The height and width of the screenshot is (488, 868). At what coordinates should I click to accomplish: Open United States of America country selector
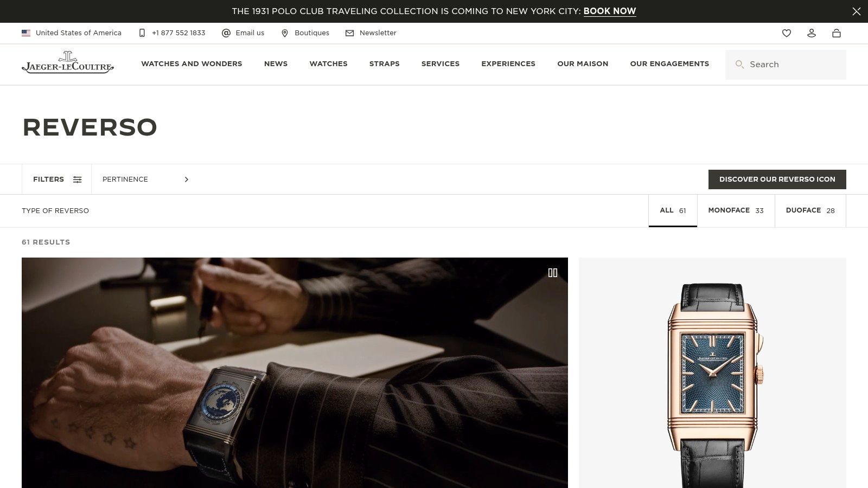pyautogui.click(x=72, y=33)
